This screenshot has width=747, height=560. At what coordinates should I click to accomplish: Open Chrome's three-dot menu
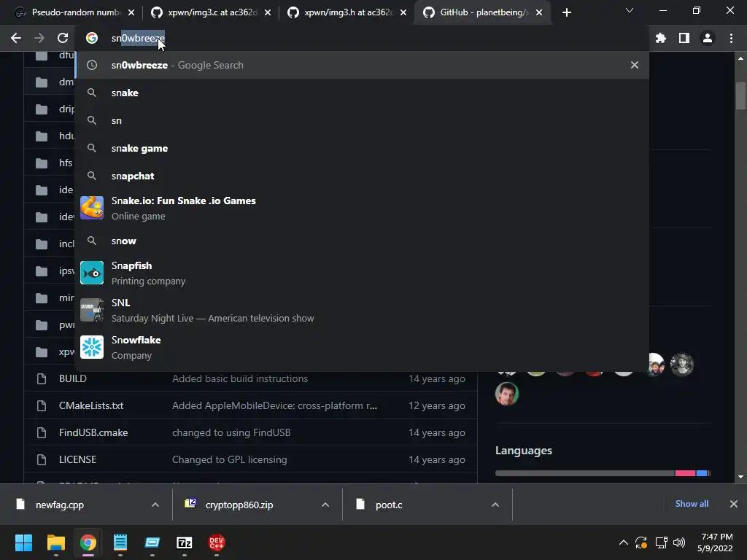(x=731, y=38)
